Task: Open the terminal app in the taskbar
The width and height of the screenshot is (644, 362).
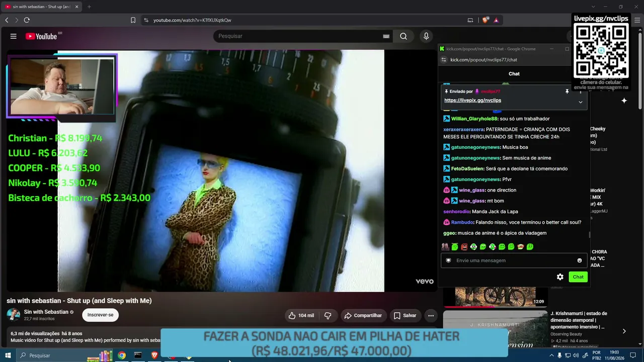Action: [x=138, y=355]
